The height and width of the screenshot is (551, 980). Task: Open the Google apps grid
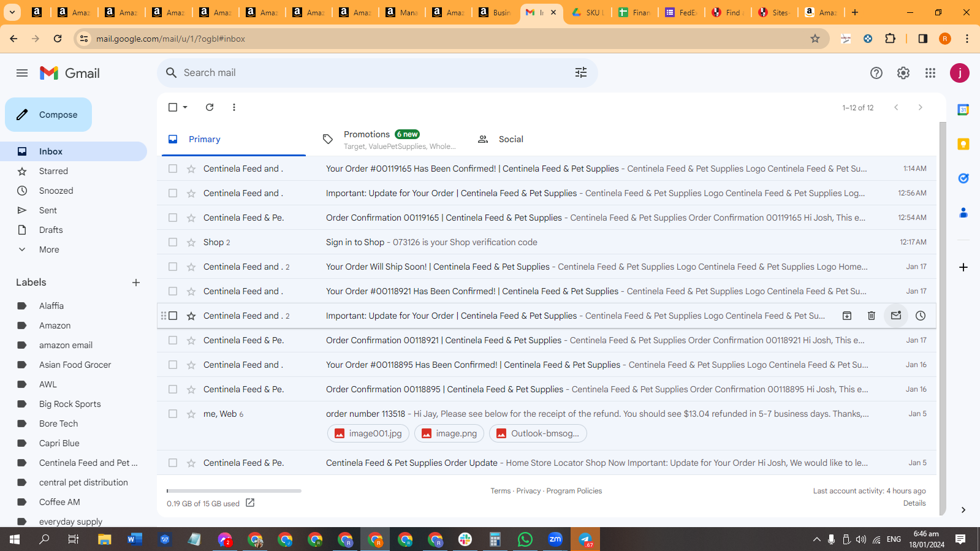click(930, 73)
